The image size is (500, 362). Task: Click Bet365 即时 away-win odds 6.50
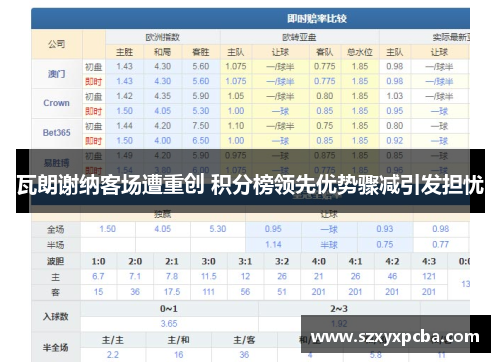point(201,141)
